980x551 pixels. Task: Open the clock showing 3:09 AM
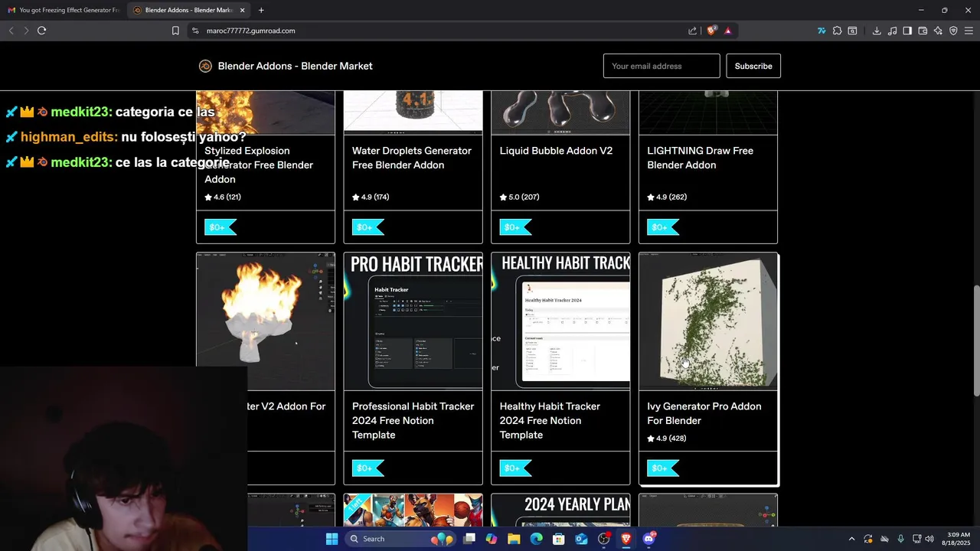click(958, 539)
